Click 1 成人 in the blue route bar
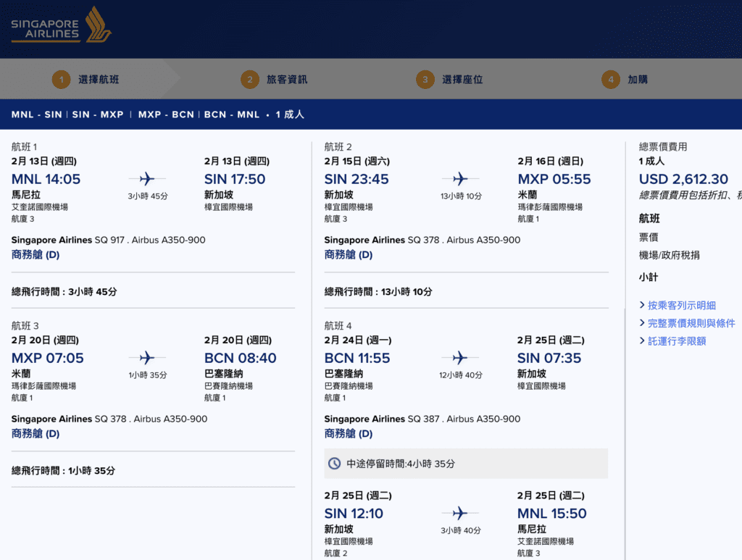The width and height of the screenshot is (742, 560). [x=290, y=114]
